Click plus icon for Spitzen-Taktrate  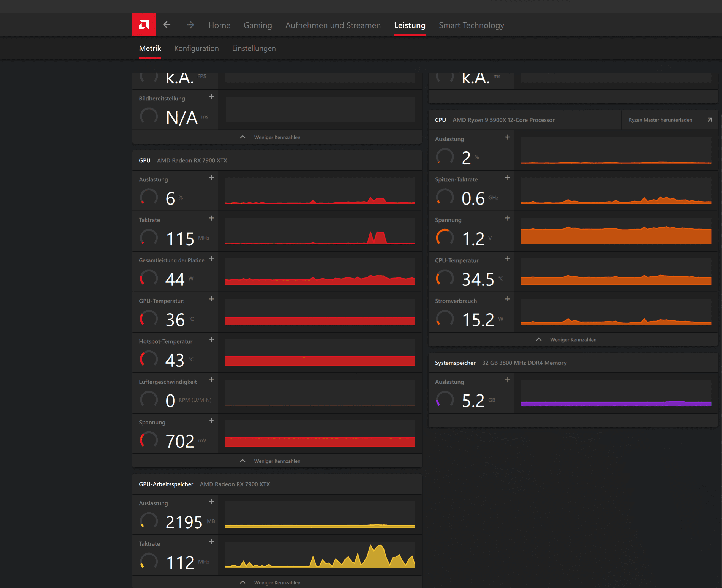(508, 178)
